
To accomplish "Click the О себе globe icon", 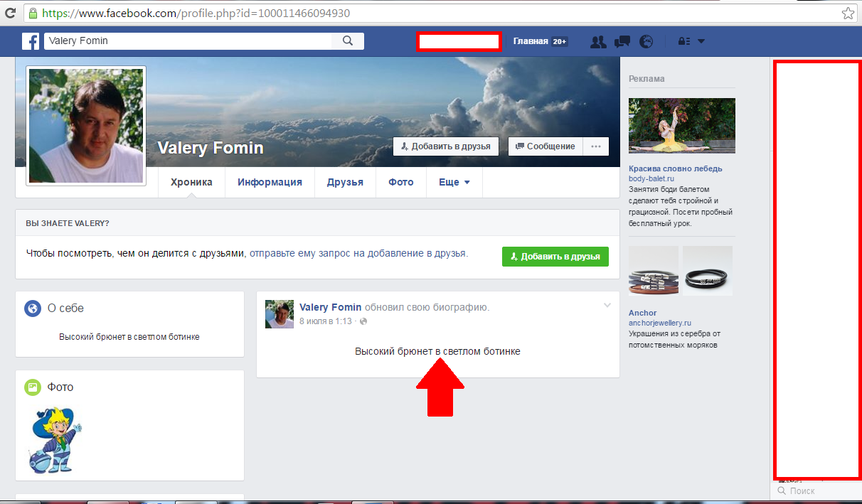I will tap(32, 309).
